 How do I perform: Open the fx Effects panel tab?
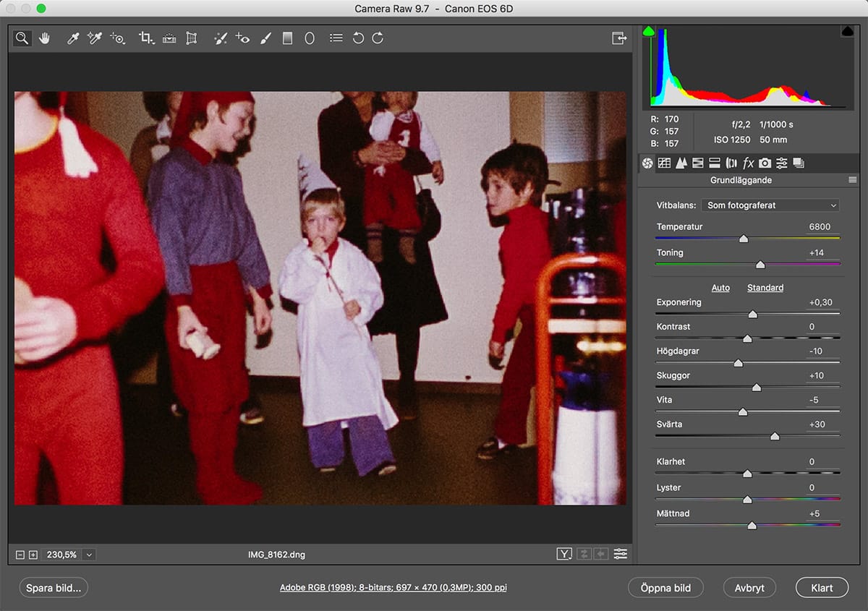[x=749, y=163]
